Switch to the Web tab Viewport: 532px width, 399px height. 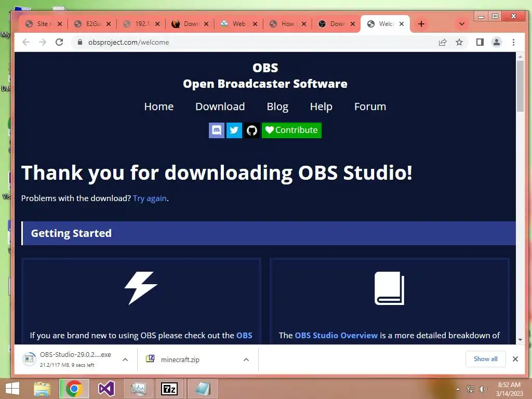click(x=238, y=24)
